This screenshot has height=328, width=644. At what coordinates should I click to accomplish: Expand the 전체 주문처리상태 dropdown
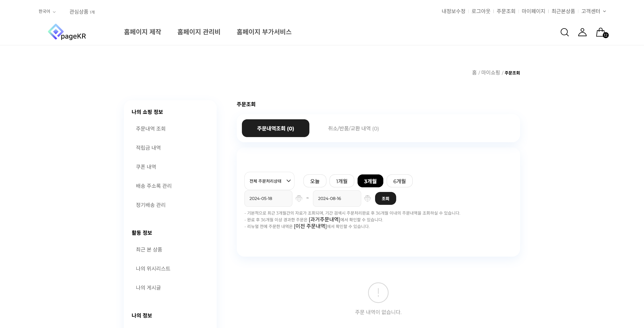[269, 181]
